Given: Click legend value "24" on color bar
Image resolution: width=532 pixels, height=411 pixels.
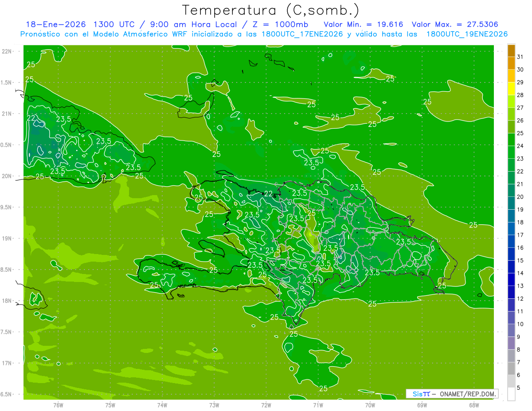Looking at the screenshot, I should [520, 146].
